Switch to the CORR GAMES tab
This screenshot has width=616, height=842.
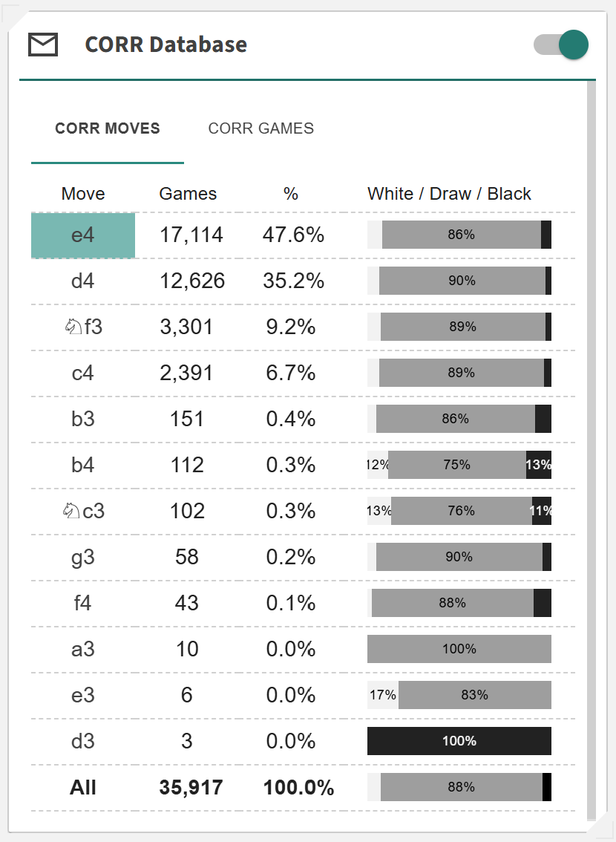click(261, 128)
